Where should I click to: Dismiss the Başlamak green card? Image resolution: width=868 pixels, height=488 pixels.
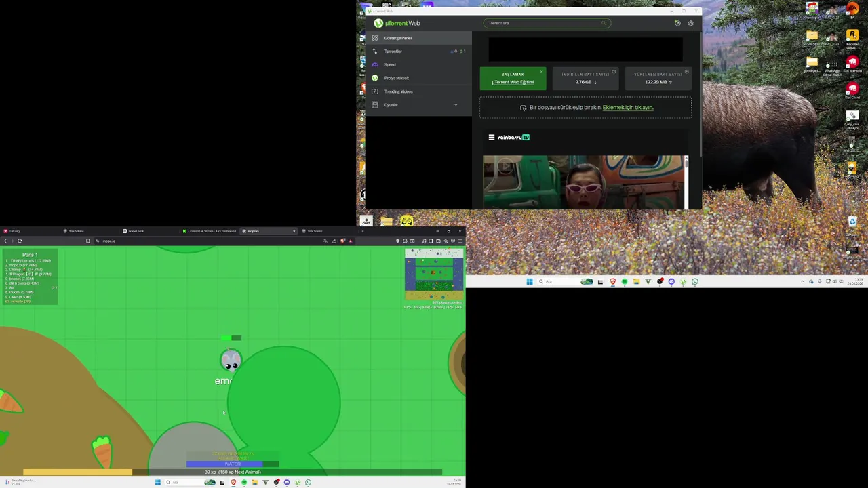point(541,71)
